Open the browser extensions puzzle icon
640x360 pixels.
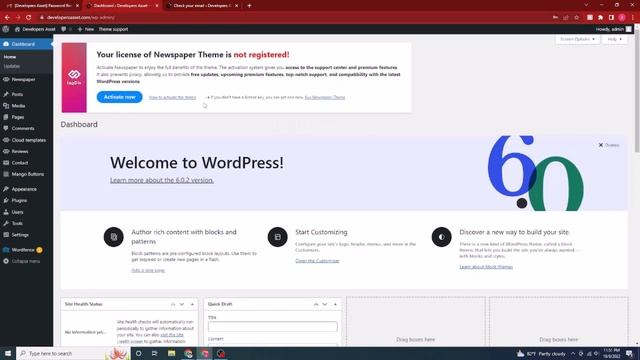coord(600,17)
